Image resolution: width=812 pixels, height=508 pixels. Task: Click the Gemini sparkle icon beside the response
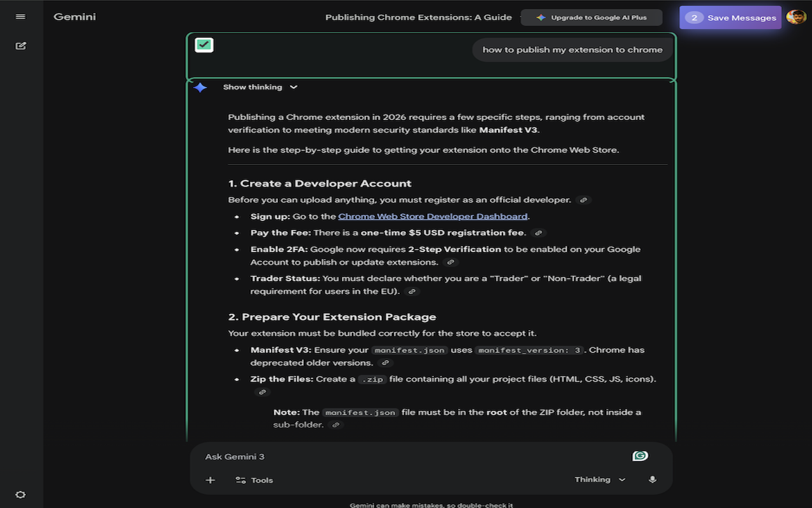(200, 88)
